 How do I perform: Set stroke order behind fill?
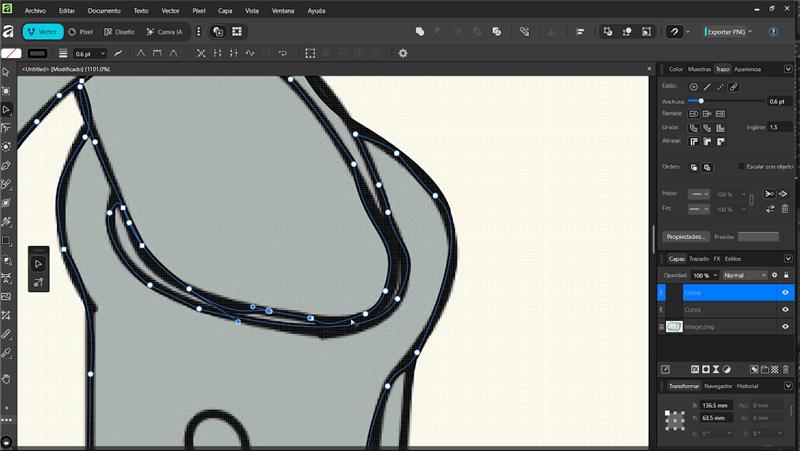click(x=694, y=167)
